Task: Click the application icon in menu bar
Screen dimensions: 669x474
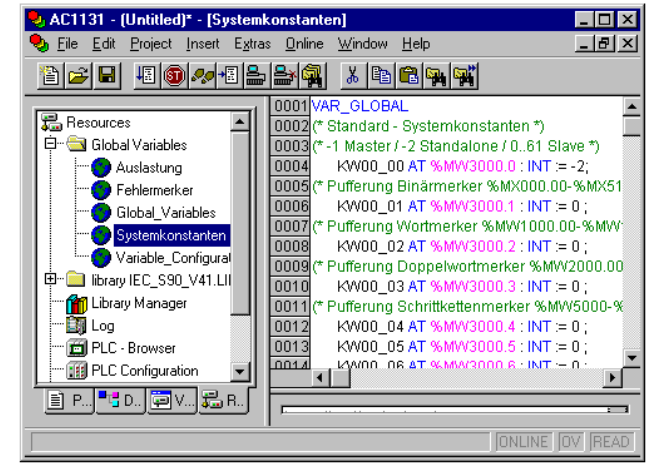Action: (39, 44)
